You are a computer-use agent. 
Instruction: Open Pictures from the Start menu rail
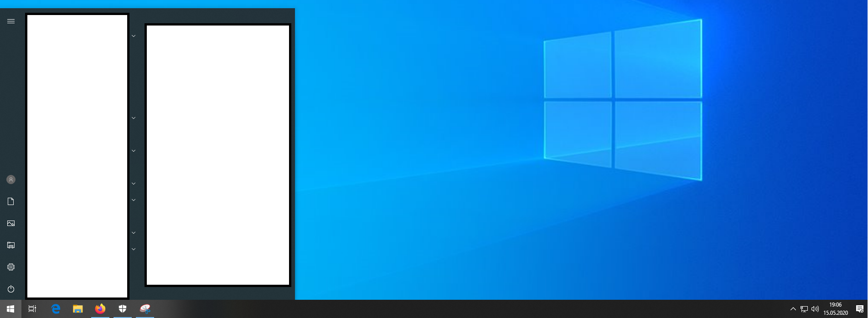11,223
